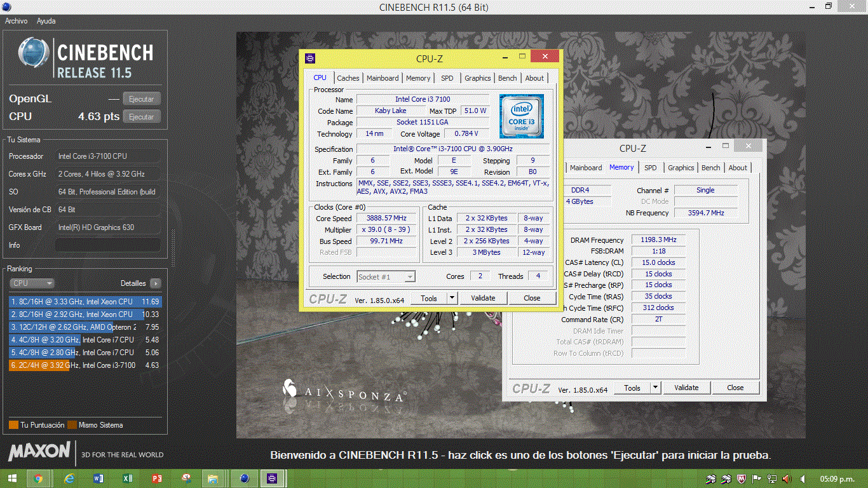Screen dimensions: 868x488
Task: Expand ranking Detailles arrow button
Action: click(x=156, y=283)
